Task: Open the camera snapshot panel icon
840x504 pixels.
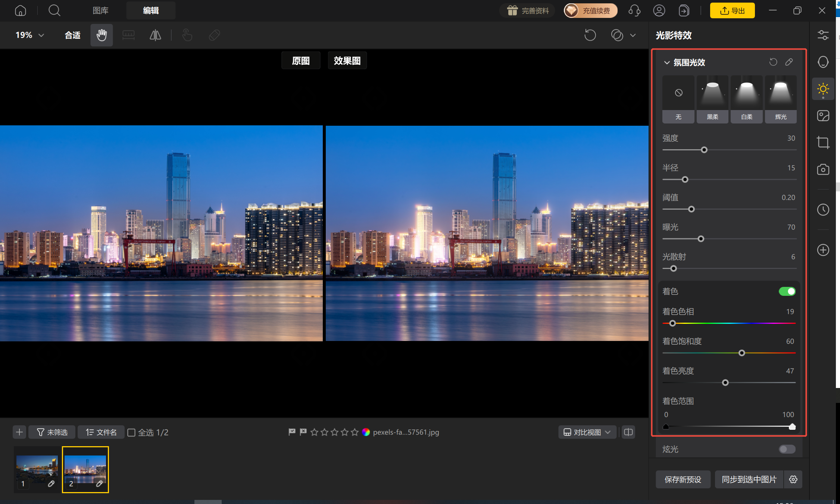Action: coord(823,169)
